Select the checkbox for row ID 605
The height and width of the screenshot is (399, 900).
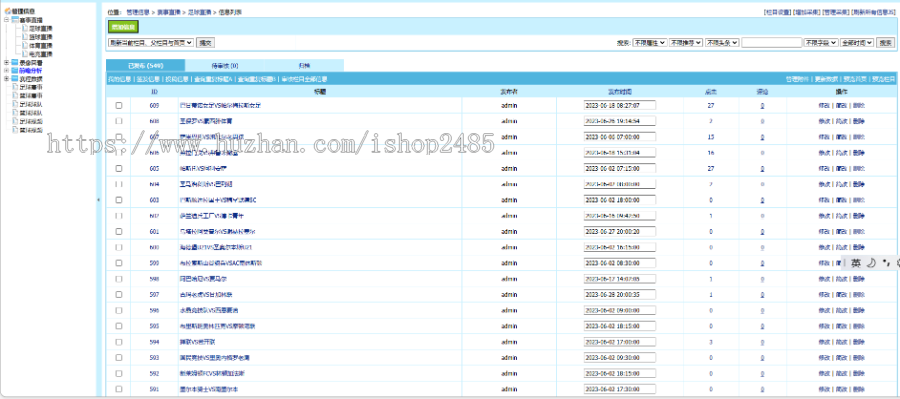pyautogui.click(x=119, y=169)
